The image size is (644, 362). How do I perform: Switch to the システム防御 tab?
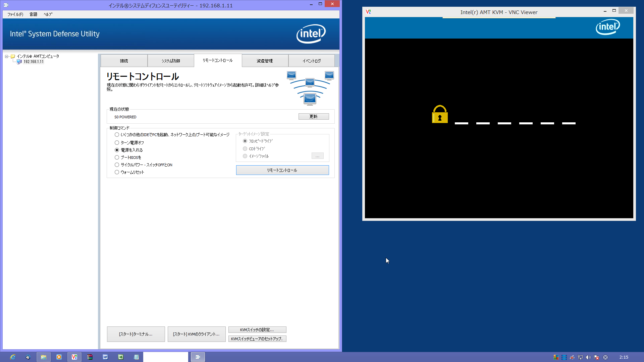[x=171, y=61]
